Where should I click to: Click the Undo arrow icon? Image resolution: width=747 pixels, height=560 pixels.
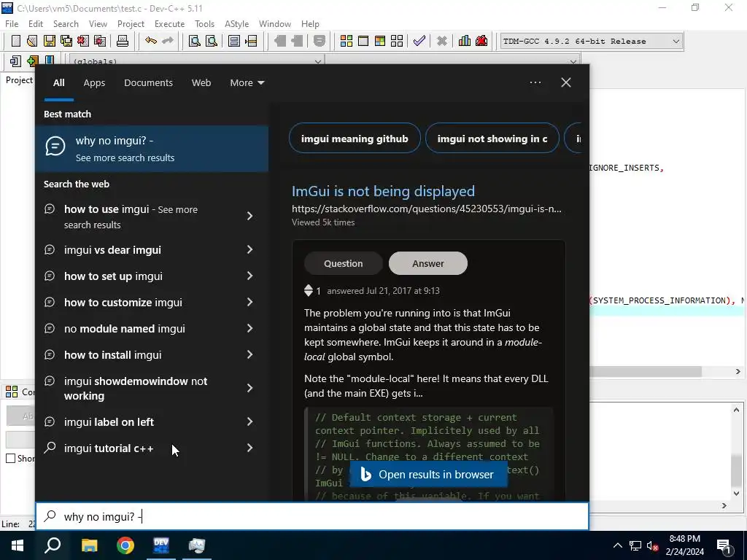tap(151, 41)
